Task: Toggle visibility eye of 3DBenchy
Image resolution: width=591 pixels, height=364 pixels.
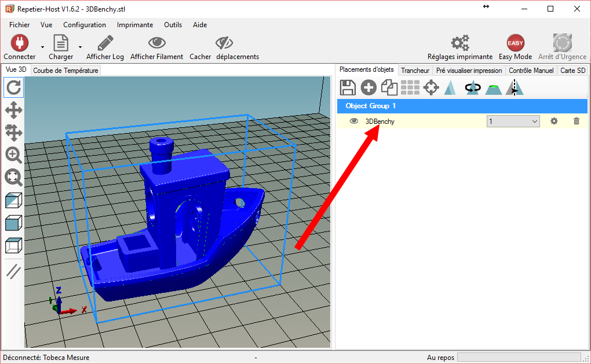Action: pos(353,121)
